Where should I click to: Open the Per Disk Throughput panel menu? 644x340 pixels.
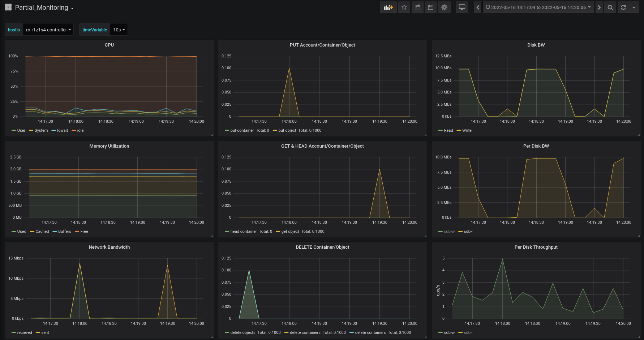[x=536, y=247]
